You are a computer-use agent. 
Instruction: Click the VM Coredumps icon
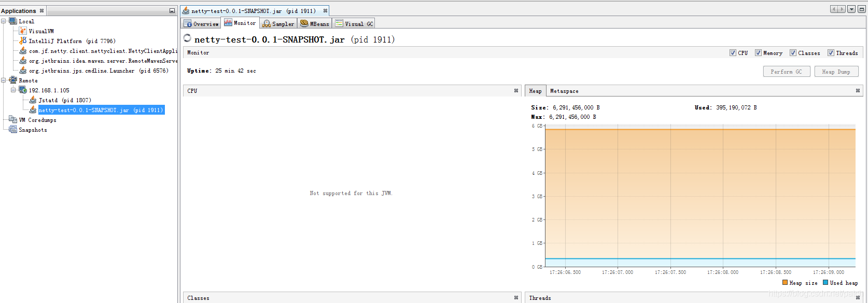point(13,120)
